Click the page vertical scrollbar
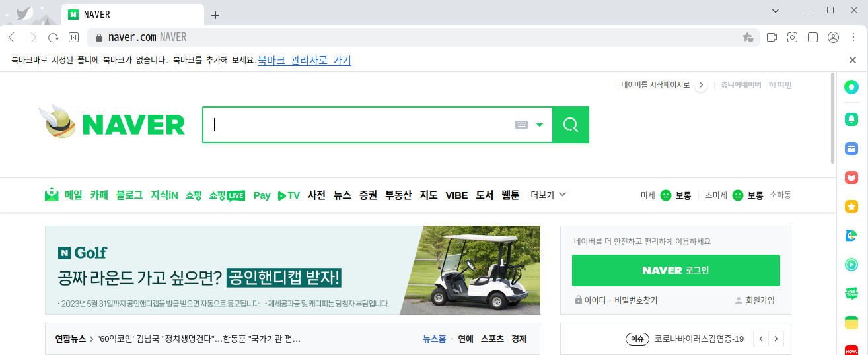The height and width of the screenshot is (355, 868). coord(832,119)
